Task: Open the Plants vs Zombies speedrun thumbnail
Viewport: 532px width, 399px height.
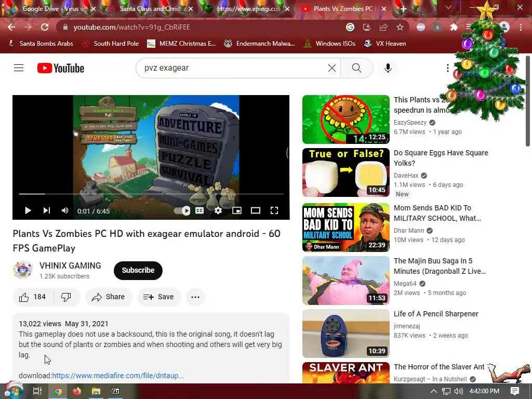Action: (x=345, y=119)
